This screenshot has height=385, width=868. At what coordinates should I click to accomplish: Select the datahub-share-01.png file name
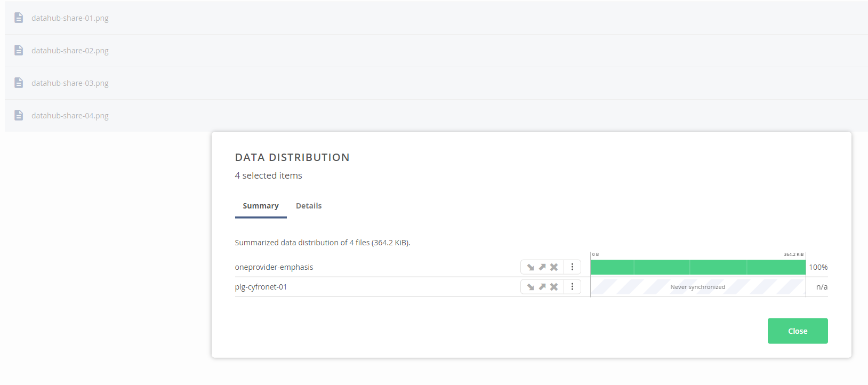(70, 18)
